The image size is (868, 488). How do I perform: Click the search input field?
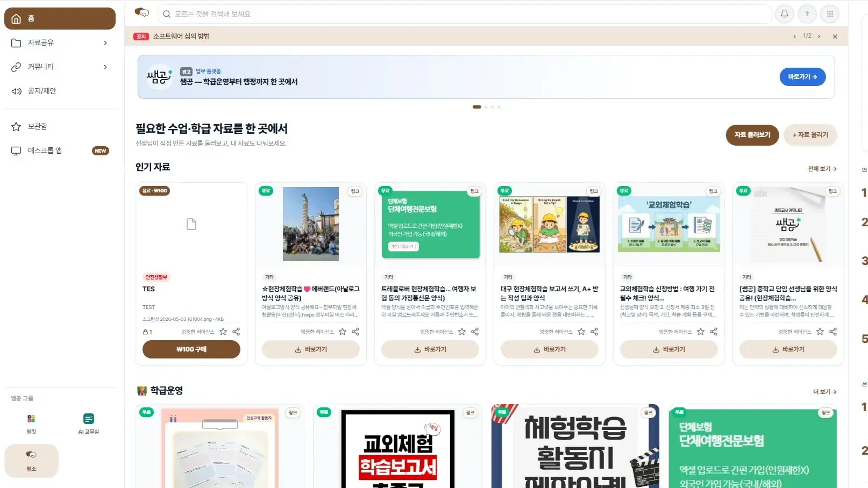point(465,14)
